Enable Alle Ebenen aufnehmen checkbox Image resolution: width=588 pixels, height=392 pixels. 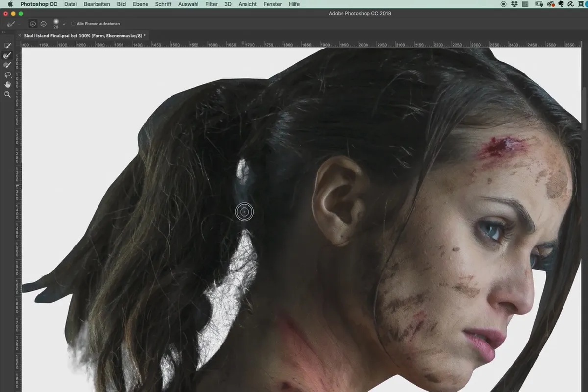[x=73, y=24]
